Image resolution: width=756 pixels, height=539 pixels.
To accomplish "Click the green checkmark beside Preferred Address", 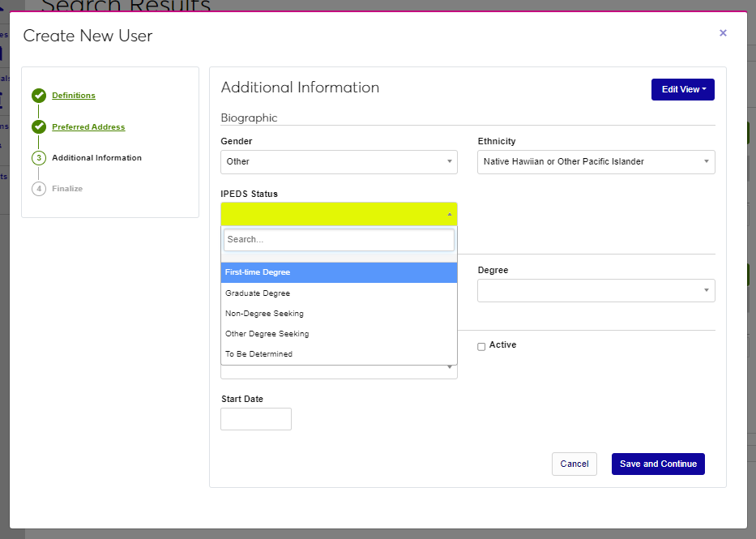I will coord(39,126).
